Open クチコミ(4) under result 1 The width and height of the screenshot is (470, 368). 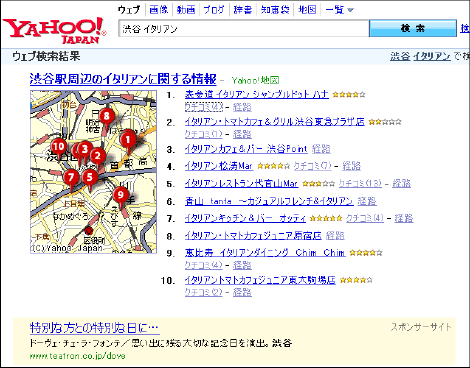click(204, 107)
